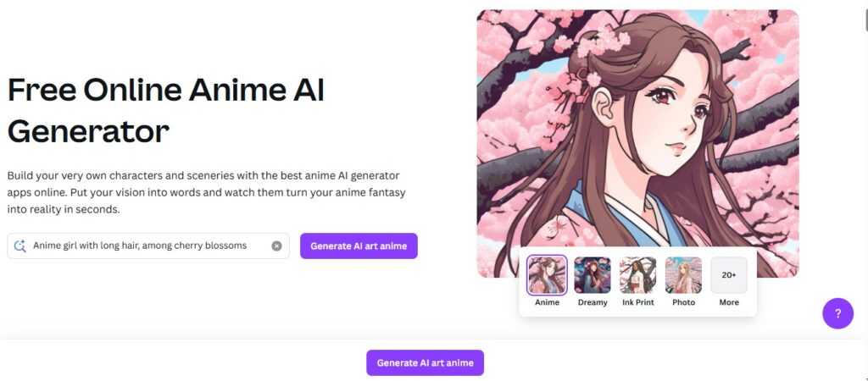Viewport: 868px width, 381px height.
Task: Click the Anime label under the thumbnail
Action: coord(547,302)
